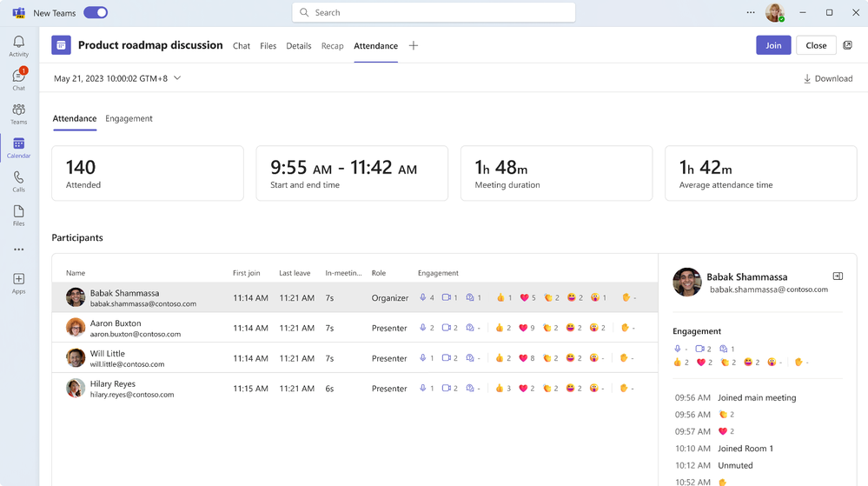
Task: Switch to the meeting Files tab
Action: point(268,46)
